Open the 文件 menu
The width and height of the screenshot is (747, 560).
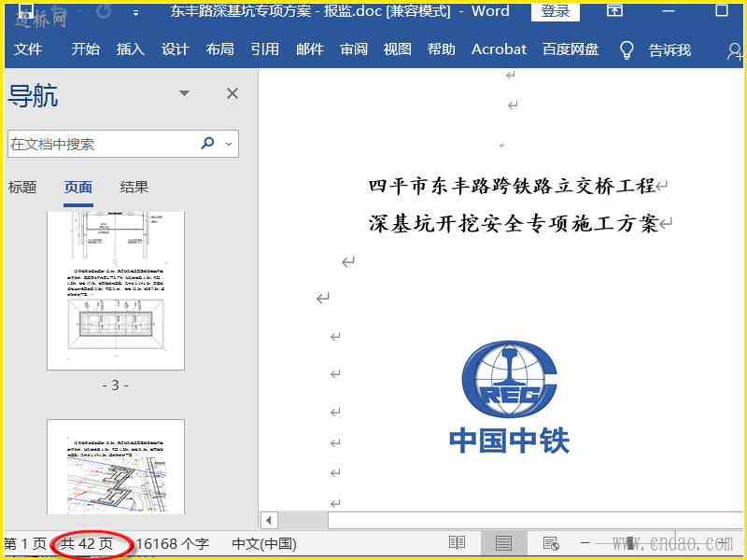pos(28,49)
